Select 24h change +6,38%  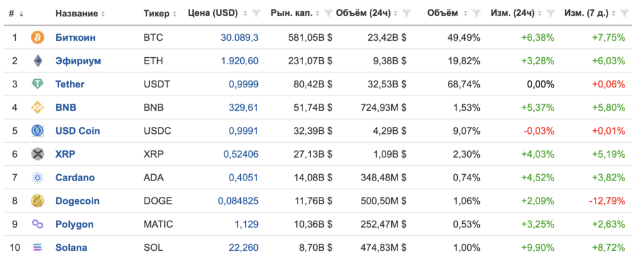click(538, 38)
